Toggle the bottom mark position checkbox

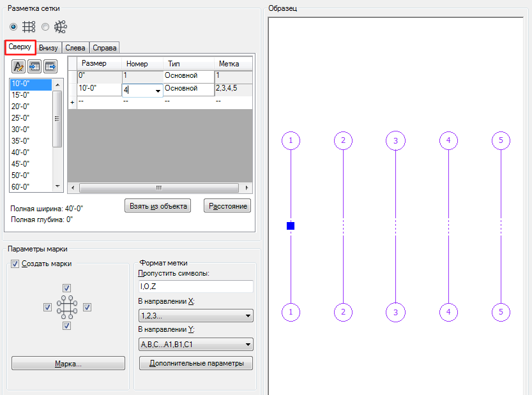(x=66, y=326)
